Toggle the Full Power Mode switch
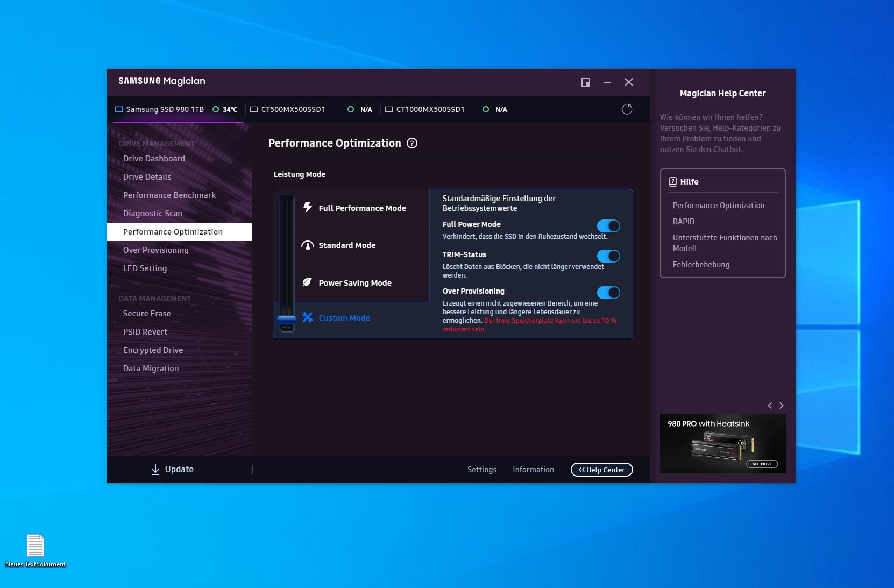The height and width of the screenshot is (588, 894). (x=608, y=226)
